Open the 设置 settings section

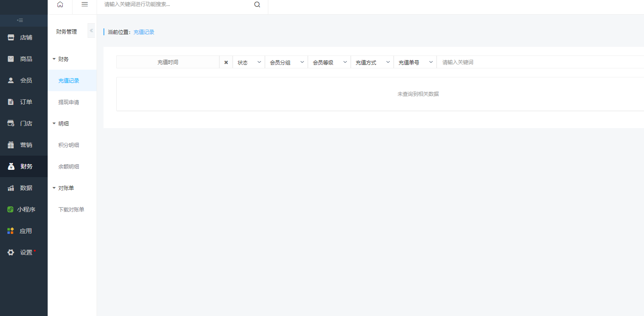pyautogui.click(x=24, y=252)
